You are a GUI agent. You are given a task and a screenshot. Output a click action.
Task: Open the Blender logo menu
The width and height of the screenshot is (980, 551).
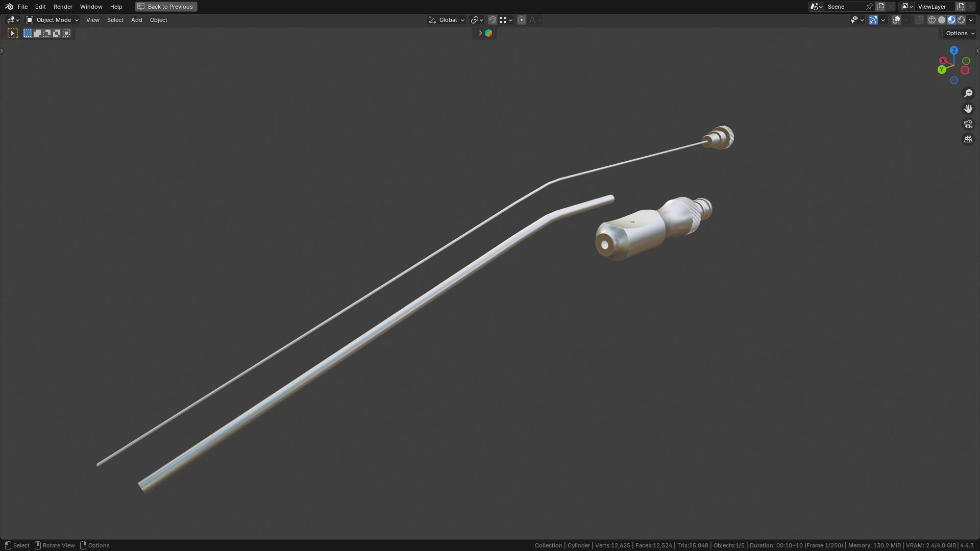click(x=9, y=7)
